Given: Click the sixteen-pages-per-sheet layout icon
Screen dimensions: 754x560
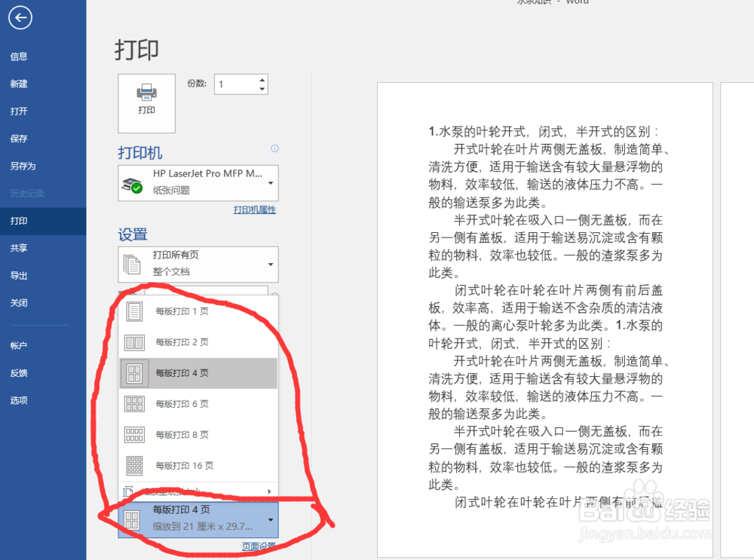Looking at the screenshot, I should [x=134, y=465].
